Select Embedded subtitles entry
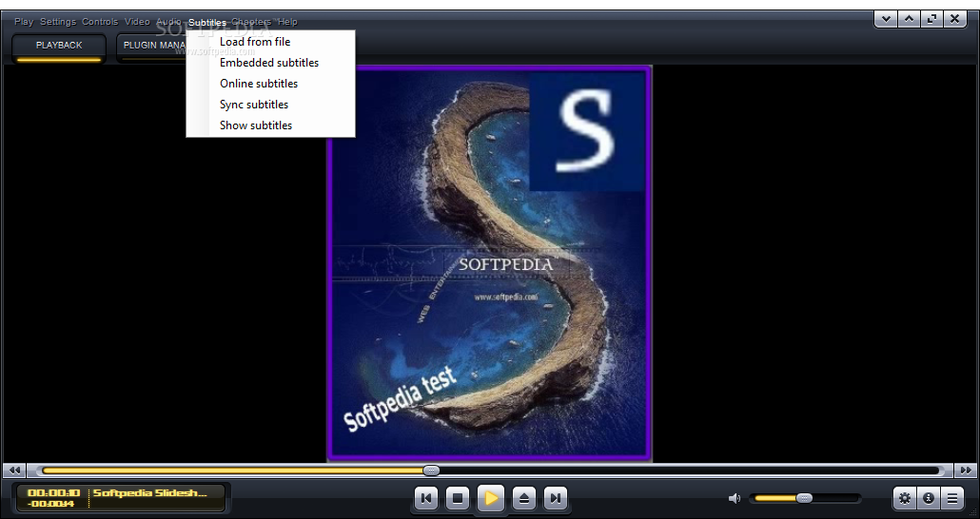Screen dimensions: 980x519 [x=270, y=63]
